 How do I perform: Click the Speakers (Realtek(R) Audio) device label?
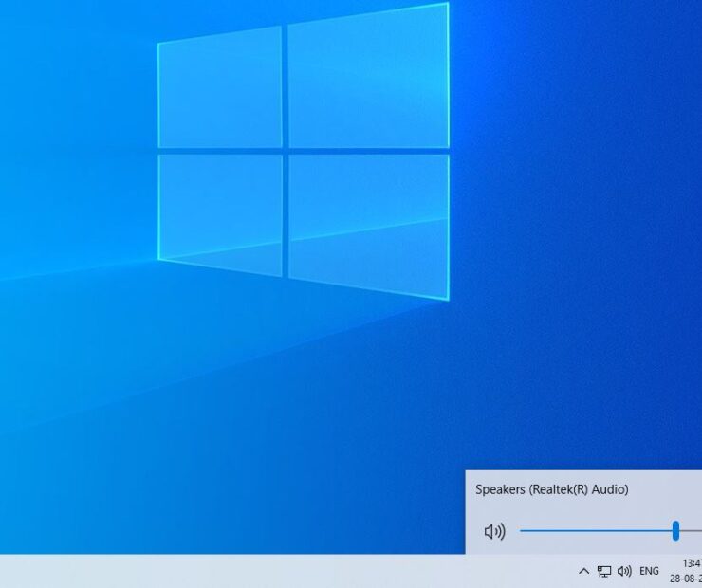[551, 489]
